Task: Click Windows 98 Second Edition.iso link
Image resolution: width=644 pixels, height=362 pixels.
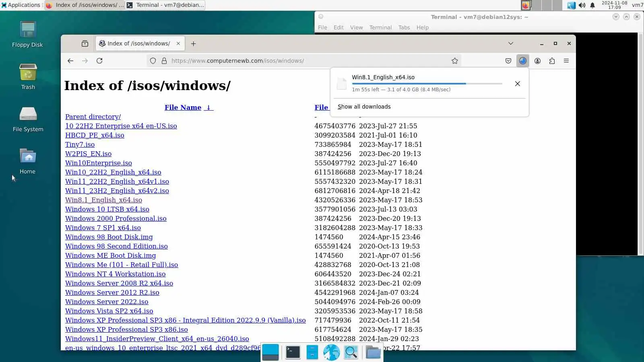Action: (116, 246)
